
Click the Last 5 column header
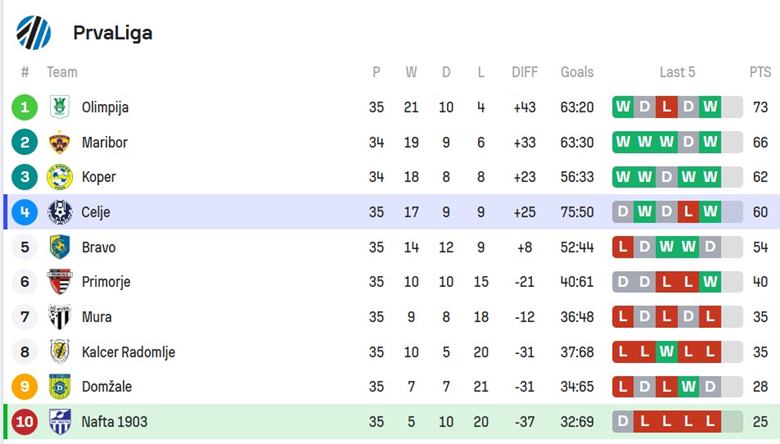[x=677, y=73]
